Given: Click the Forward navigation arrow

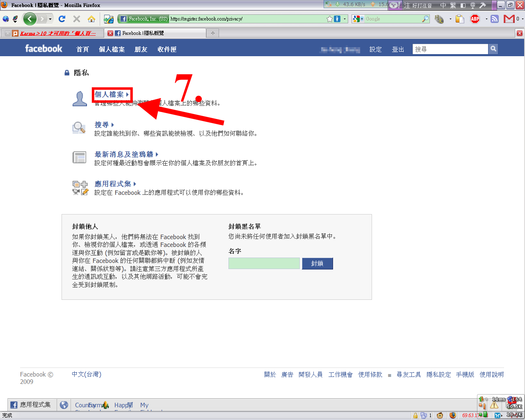Looking at the screenshot, I should point(42,19).
